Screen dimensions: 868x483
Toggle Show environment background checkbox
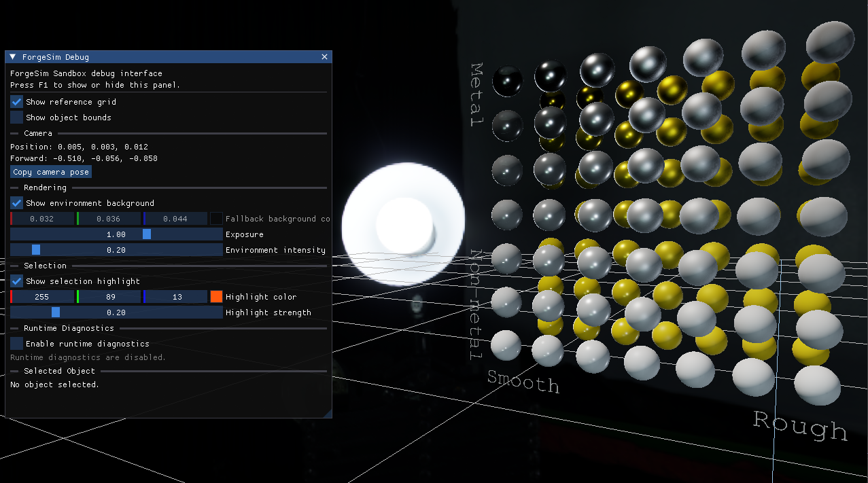[17, 203]
